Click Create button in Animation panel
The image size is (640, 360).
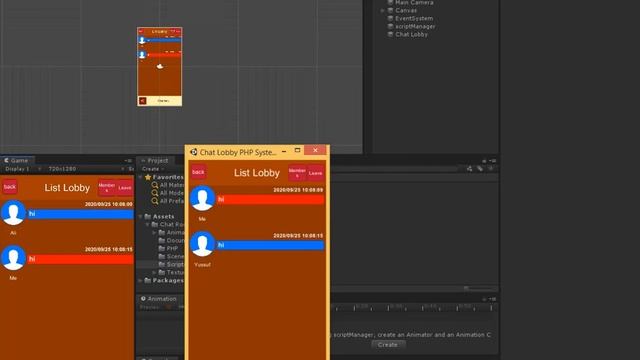pos(388,345)
